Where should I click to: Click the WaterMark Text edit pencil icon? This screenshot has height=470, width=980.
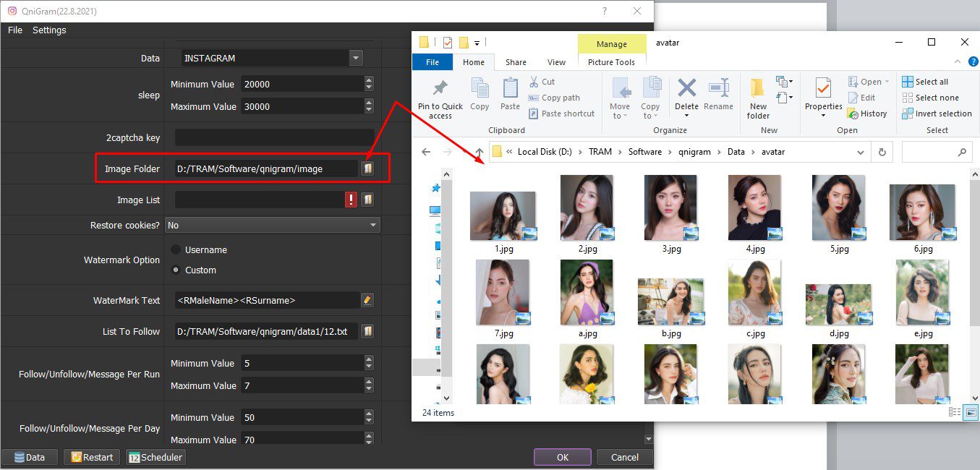coord(367,300)
